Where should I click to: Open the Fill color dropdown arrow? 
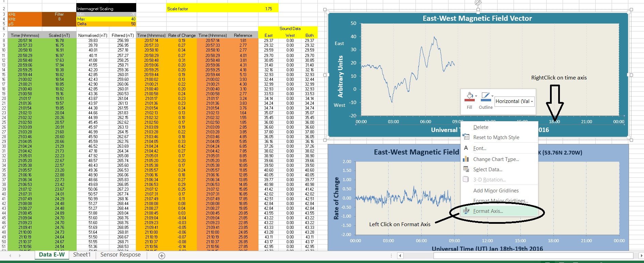coord(476,96)
